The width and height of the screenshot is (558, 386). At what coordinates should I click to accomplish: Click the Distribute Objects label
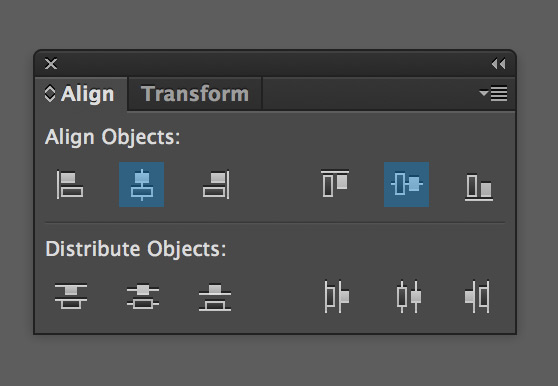[136, 249]
